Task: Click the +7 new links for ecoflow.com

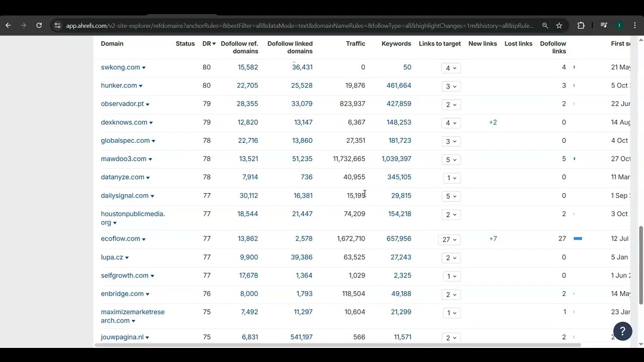Action: 493,239
